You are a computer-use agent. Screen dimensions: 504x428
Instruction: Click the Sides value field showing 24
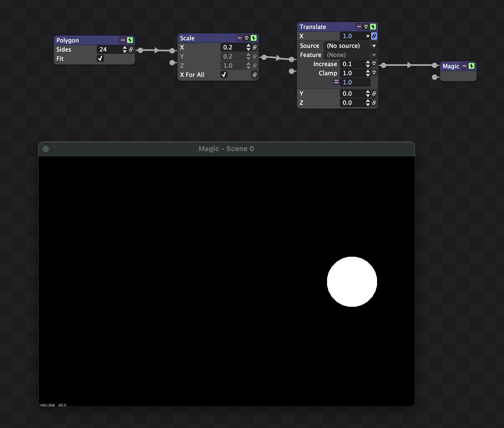click(x=109, y=49)
